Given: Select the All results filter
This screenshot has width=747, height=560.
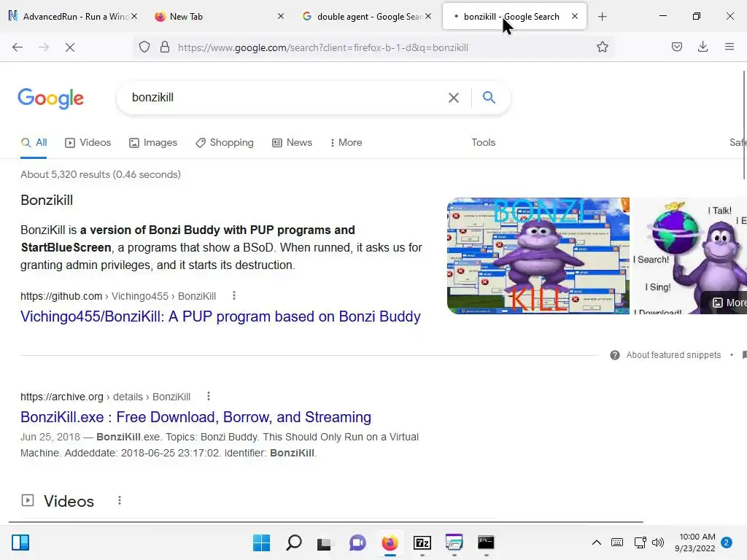Looking at the screenshot, I should click(x=34, y=142).
